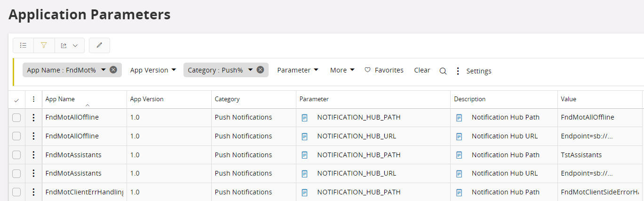
Task: Click the Value column header
Action: click(x=568, y=99)
